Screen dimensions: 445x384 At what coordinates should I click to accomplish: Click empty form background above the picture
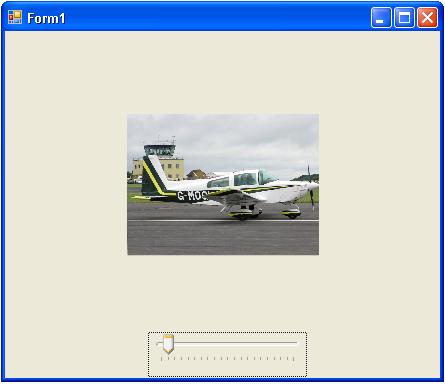point(223,73)
